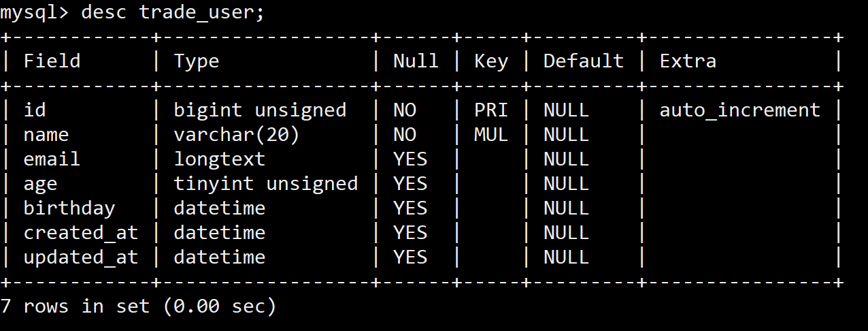Click the Field column header

point(52,61)
